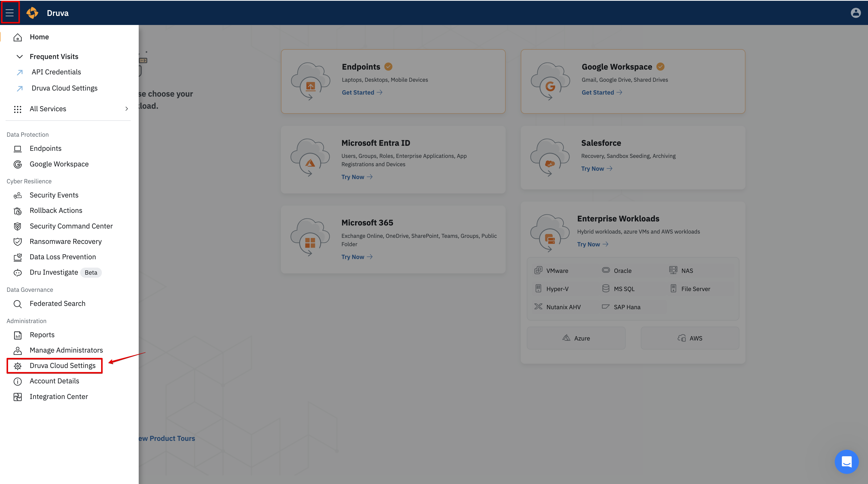Open the Federated Search magnifier icon
This screenshot has width=868, height=484.
[17, 304]
